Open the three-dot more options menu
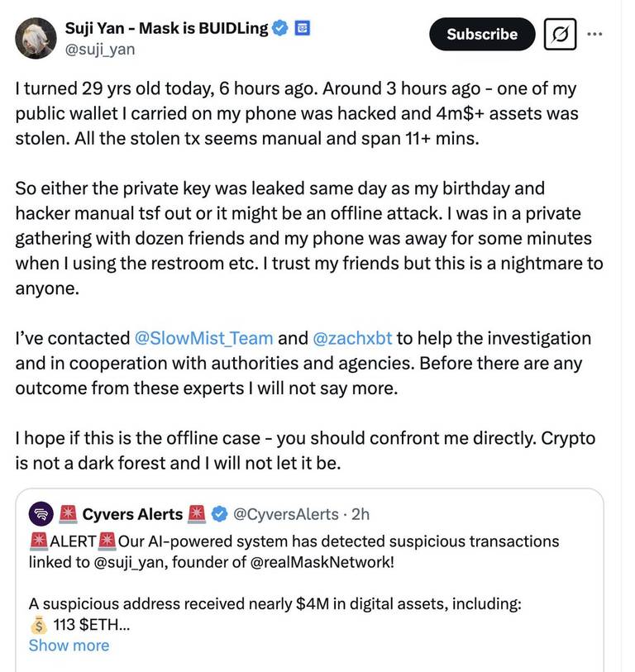 coord(594,33)
